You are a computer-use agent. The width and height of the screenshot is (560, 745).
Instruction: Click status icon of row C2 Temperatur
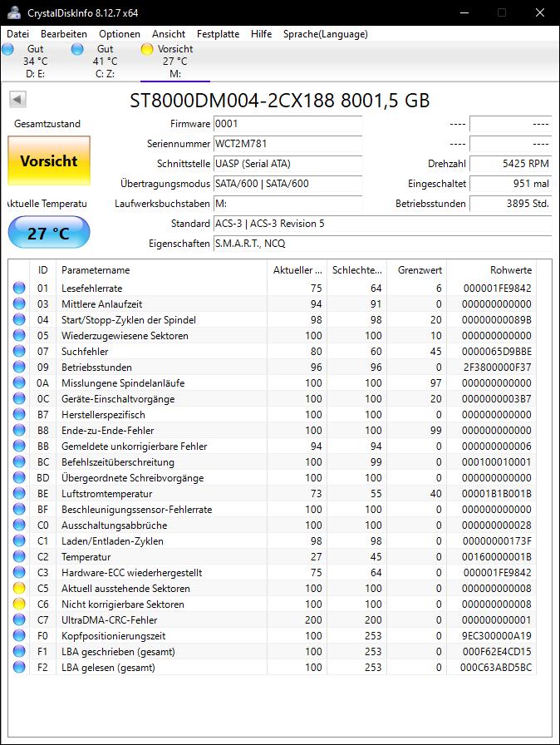pyautogui.click(x=19, y=556)
